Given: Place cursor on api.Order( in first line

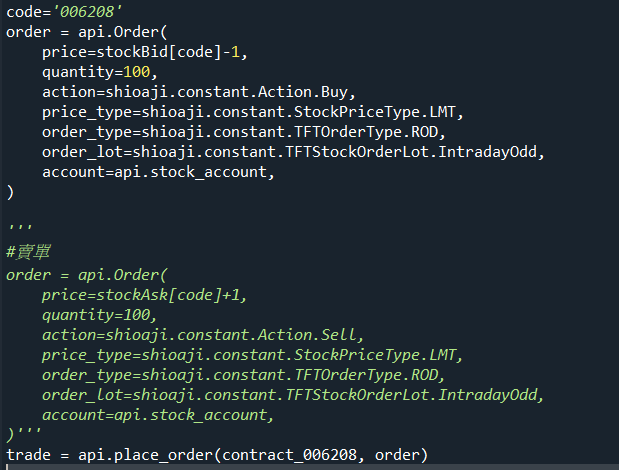Looking at the screenshot, I should [123, 32].
